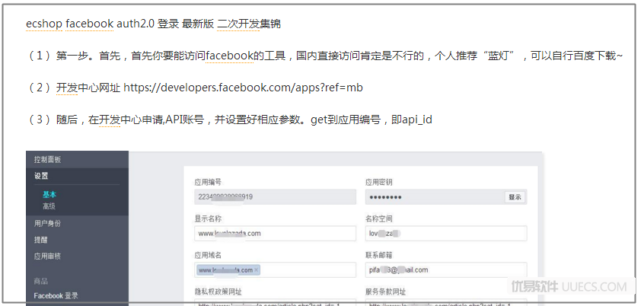Click the developers.facebook.com URL text
This screenshot has width=644, height=306.
pyautogui.click(x=243, y=88)
